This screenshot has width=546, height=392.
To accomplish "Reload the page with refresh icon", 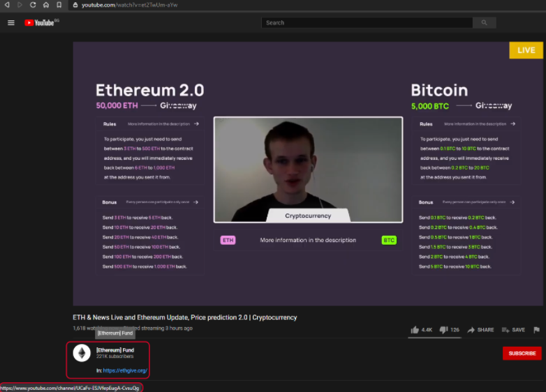I will (33, 5).
